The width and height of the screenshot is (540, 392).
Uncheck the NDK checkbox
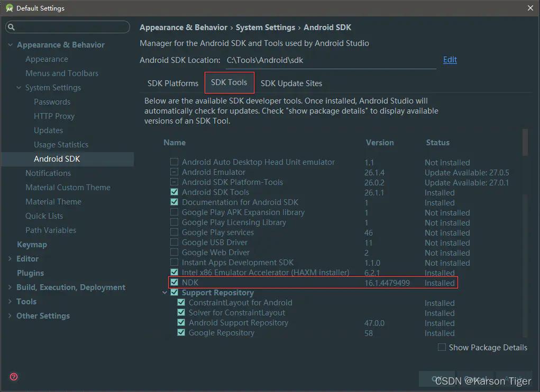tap(174, 282)
